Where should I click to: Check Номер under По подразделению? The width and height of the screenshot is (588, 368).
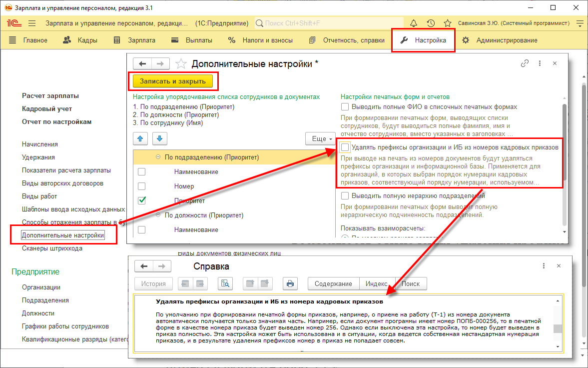coord(142,186)
